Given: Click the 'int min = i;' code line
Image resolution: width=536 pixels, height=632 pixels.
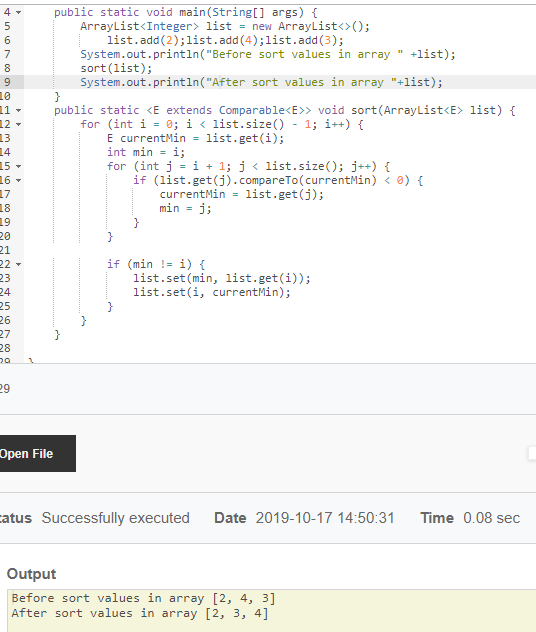Looking at the screenshot, I should coord(146,152).
